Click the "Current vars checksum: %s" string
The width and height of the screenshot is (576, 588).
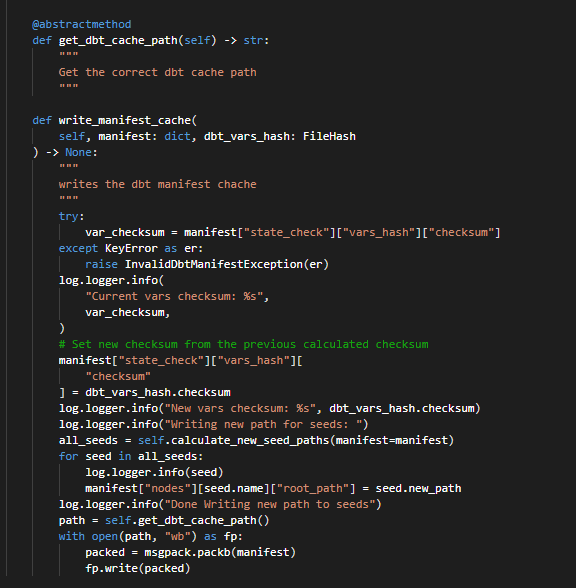tap(174, 296)
